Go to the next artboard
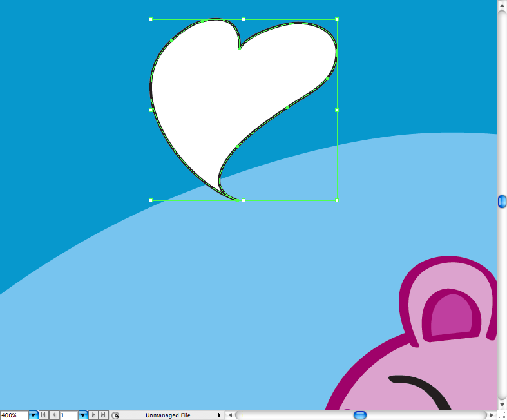The image size is (507, 420). point(93,415)
